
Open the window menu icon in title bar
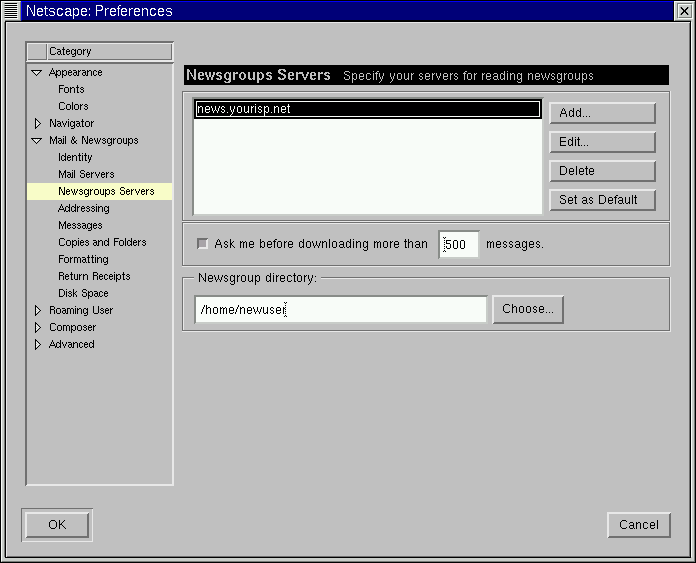click(x=11, y=11)
